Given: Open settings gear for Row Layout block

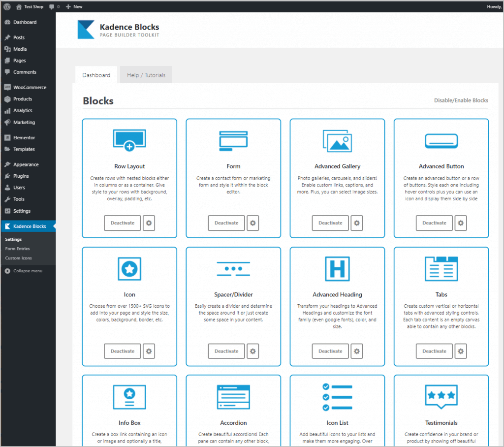Looking at the screenshot, I should tap(149, 223).
